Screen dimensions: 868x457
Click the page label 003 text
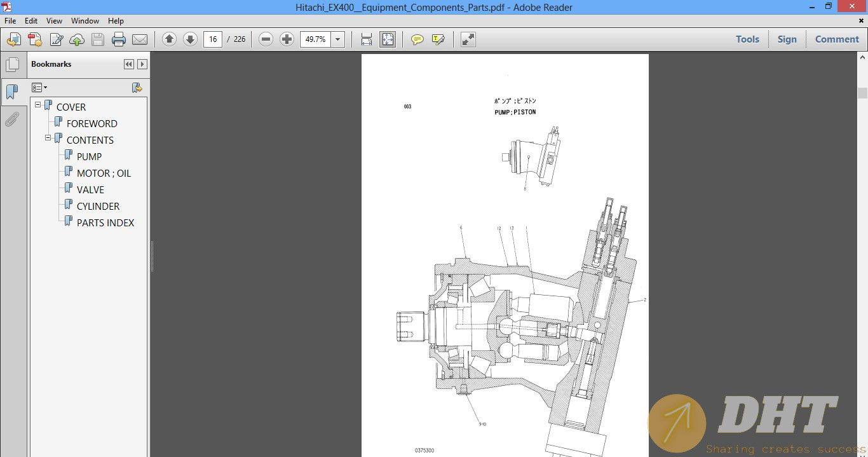[x=407, y=107]
